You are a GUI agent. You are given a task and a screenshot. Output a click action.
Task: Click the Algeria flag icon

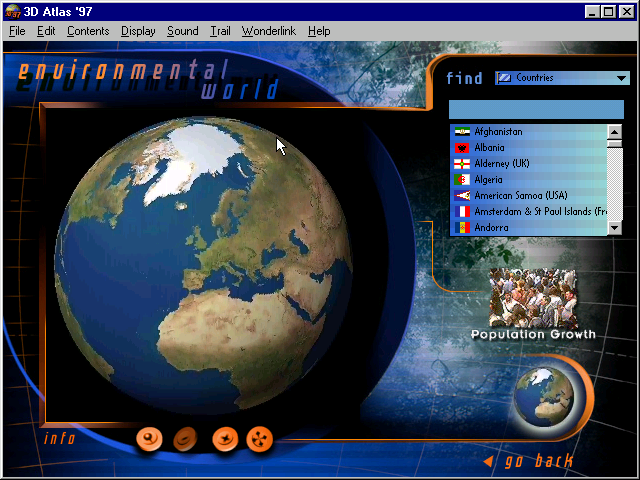(x=462, y=180)
